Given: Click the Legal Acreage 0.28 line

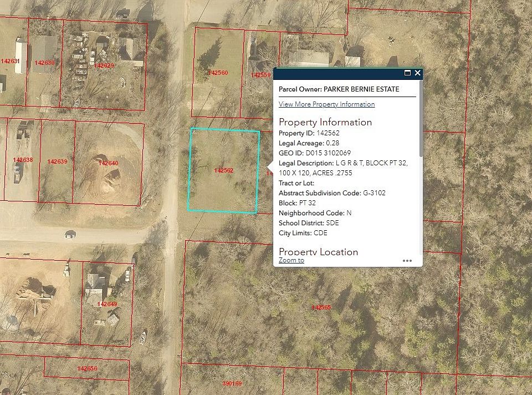Looking at the screenshot, I should 309,143.
